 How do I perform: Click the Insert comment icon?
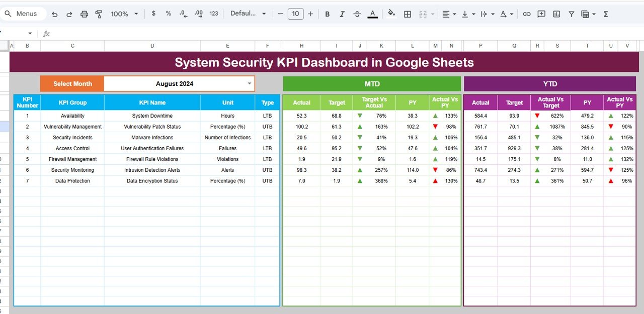(541, 14)
